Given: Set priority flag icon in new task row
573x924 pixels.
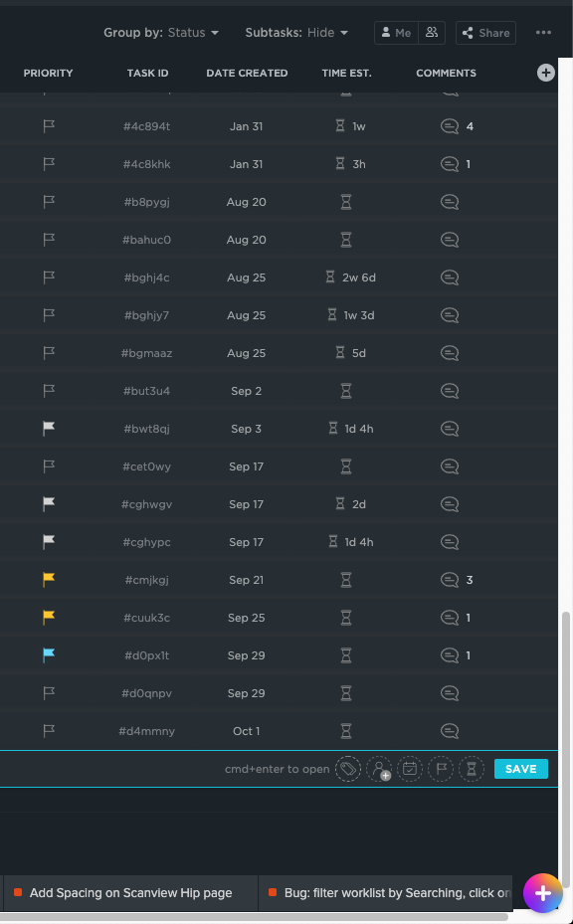Looking at the screenshot, I should [x=441, y=769].
